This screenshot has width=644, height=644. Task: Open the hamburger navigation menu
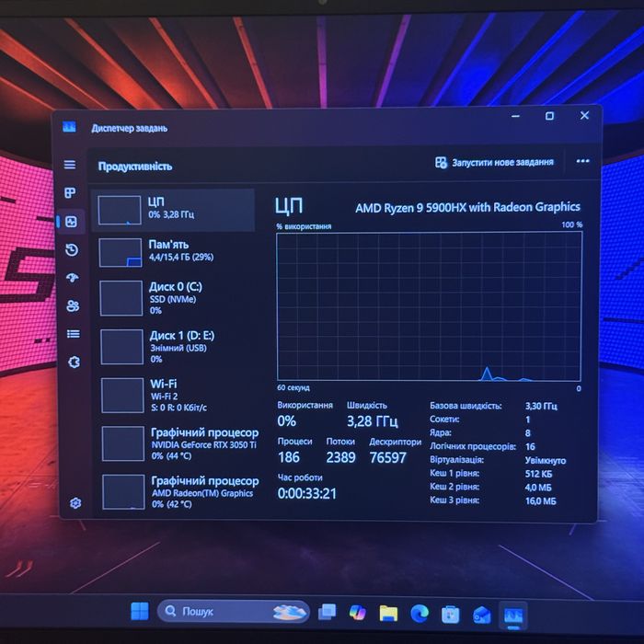(70, 165)
